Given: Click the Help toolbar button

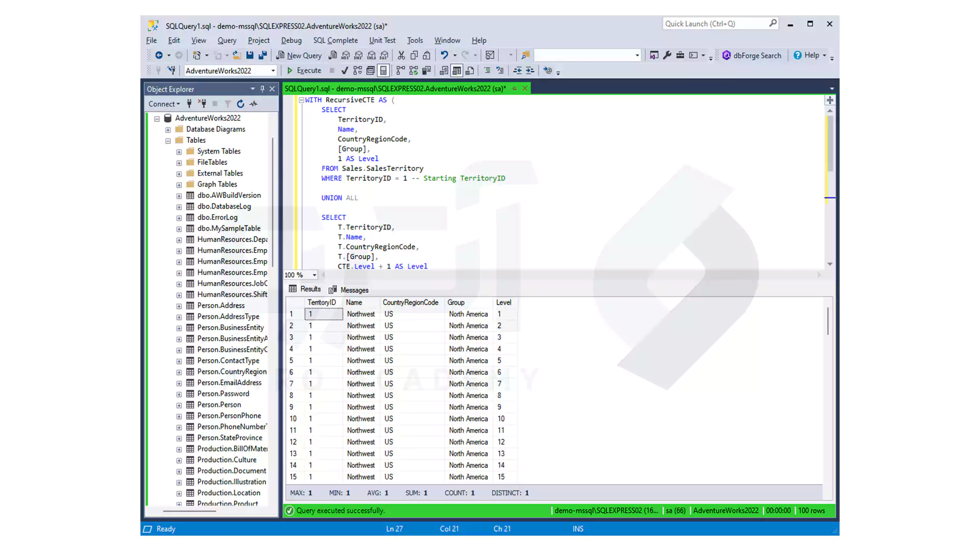Looking at the screenshot, I should click(810, 55).
